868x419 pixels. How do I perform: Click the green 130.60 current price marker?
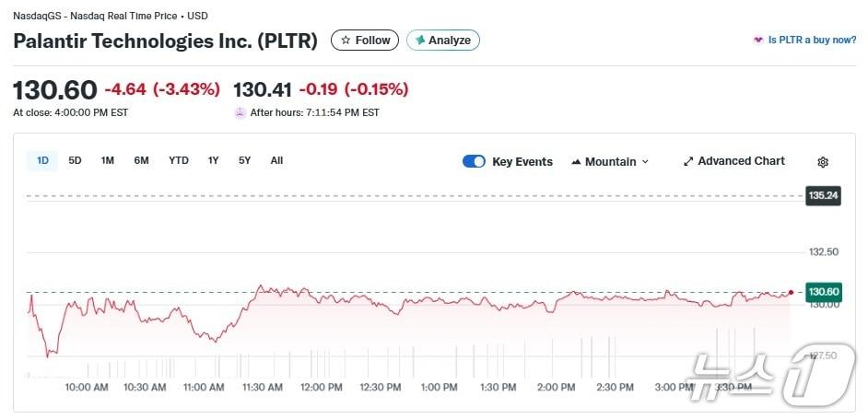point(822,292)
